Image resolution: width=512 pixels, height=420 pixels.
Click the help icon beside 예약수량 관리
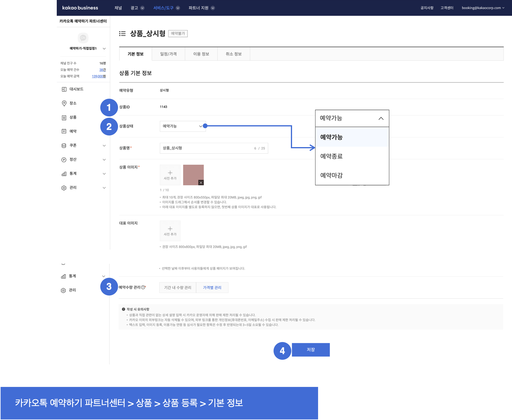(143, 287)
